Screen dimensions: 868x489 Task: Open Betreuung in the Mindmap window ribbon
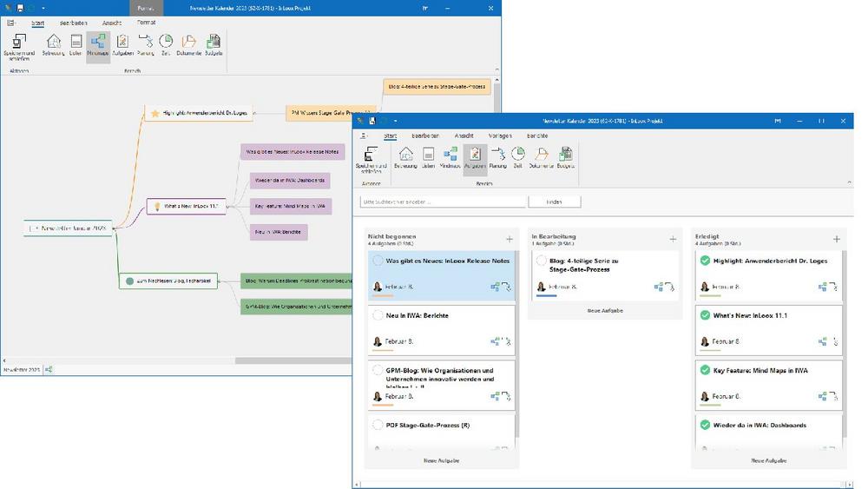[53, 45]
